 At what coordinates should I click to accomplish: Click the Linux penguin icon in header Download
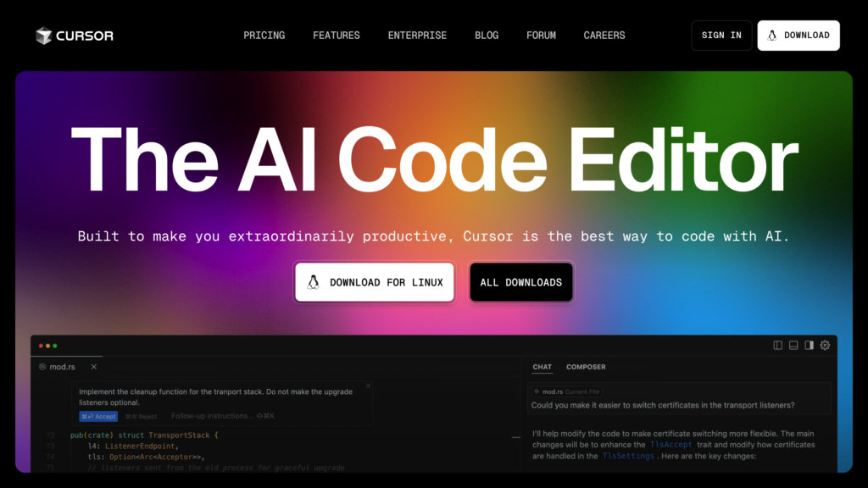tap(771, 36)
